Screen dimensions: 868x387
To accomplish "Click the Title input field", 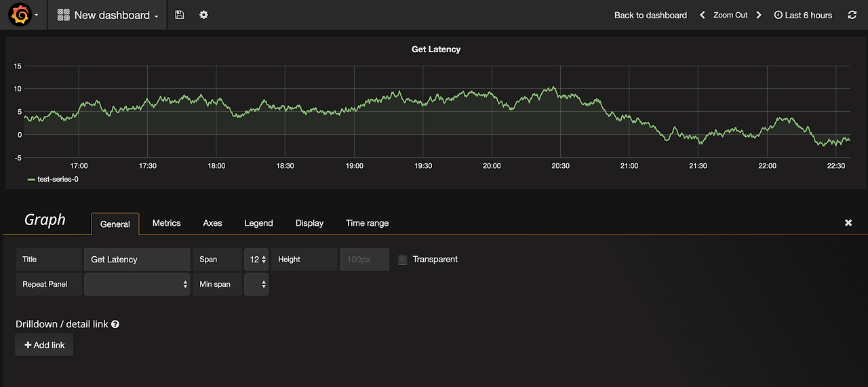I will (x=137, y=260).
